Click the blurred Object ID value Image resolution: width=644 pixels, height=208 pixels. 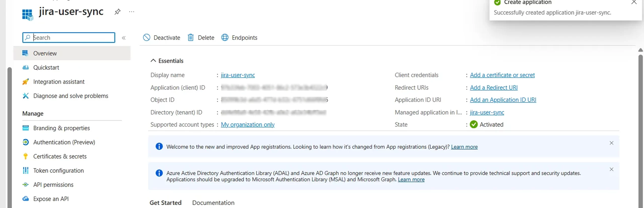pos(274,100)
